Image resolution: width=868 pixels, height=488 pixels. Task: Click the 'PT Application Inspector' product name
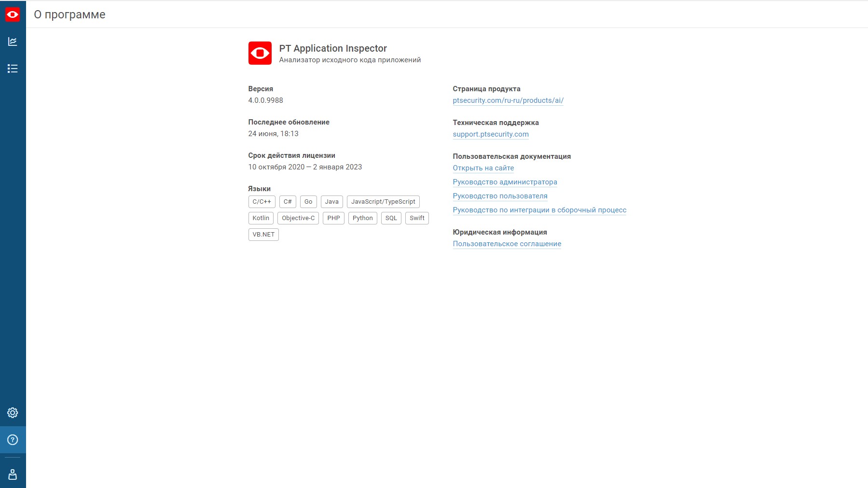click(333, 48)
